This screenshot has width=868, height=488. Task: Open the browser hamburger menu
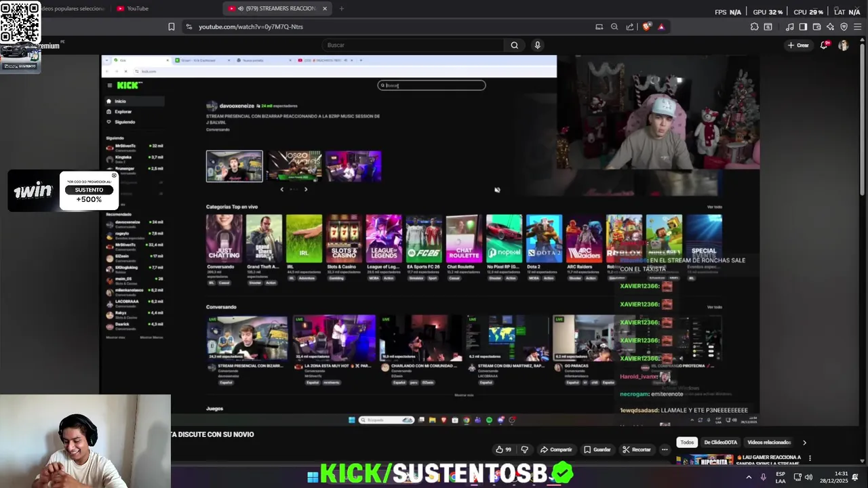click(x=858, y=26)
